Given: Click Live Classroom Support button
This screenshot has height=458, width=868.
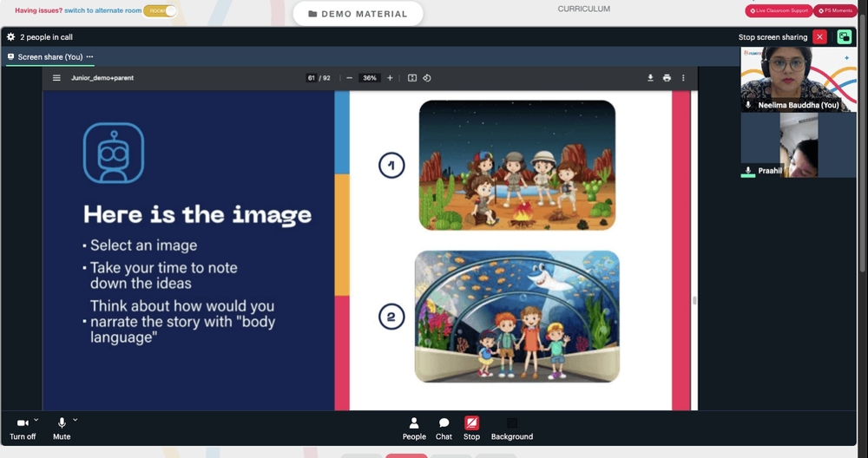Looking at the screenshot, I should point(779,10).
